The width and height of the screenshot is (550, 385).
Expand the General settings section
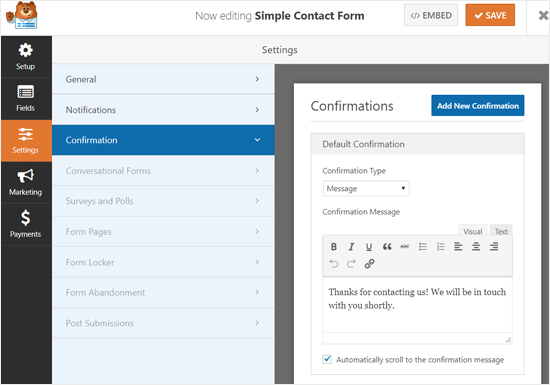click(x=163, y=79)
